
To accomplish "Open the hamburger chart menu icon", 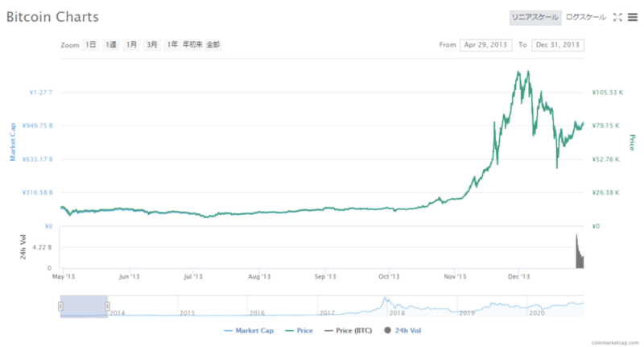I will click(633, 17).
